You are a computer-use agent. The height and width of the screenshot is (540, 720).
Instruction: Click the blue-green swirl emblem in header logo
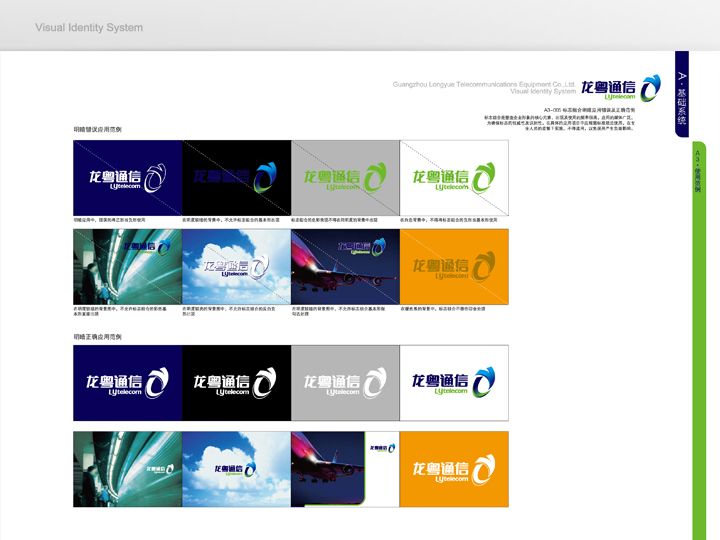[x=651, y=88]
